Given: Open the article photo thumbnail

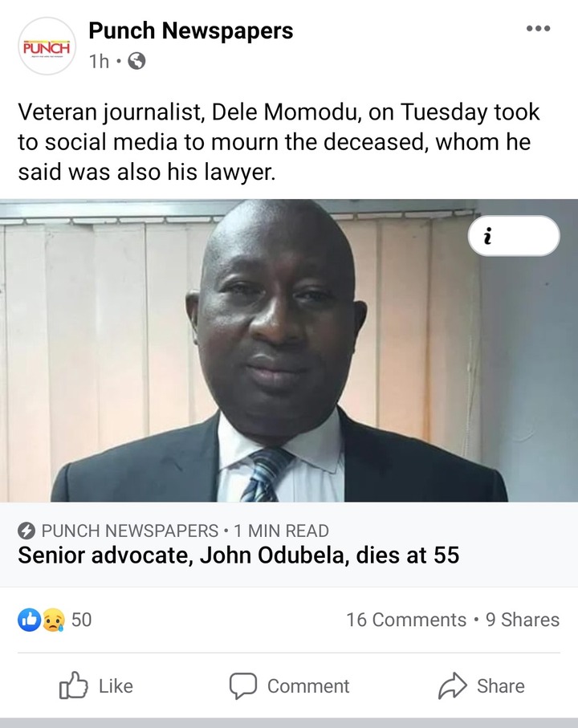Looking at the screenshot, I should pos(289,351).
